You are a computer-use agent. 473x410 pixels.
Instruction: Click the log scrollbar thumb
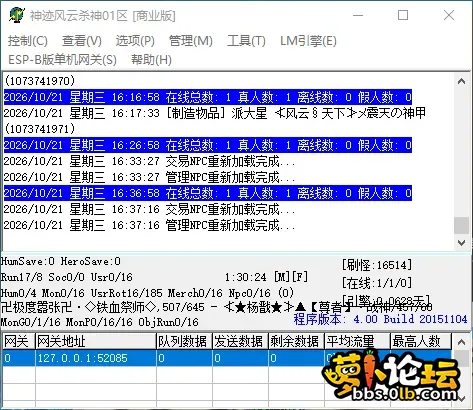click(x=462, y=226)
